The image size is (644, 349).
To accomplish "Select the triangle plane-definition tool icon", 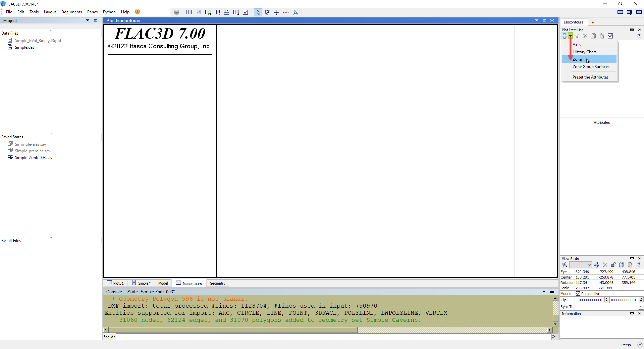I will click(x=295, y=12).
